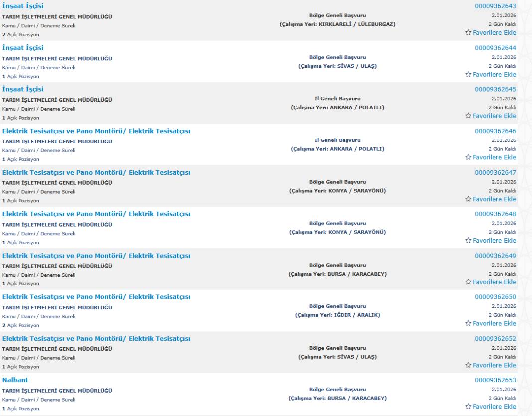The height and width of the screenshot is (416, 532).
Task: Star the Nalbant job posting
Action: pos(467,407)
